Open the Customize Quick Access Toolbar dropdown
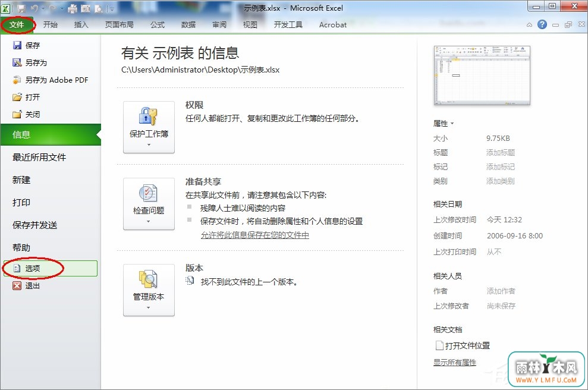The image size is (588, 390). point(111,8)
